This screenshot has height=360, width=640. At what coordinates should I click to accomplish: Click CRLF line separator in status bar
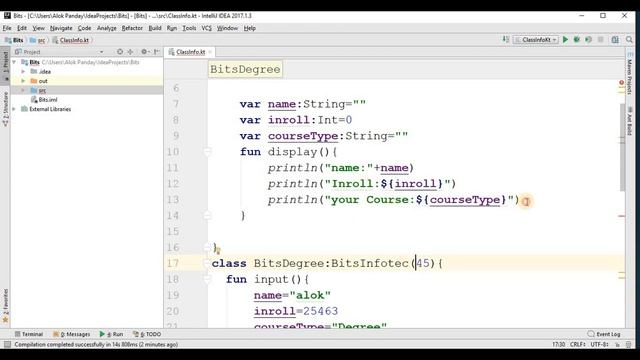click(x=578, y=344)
